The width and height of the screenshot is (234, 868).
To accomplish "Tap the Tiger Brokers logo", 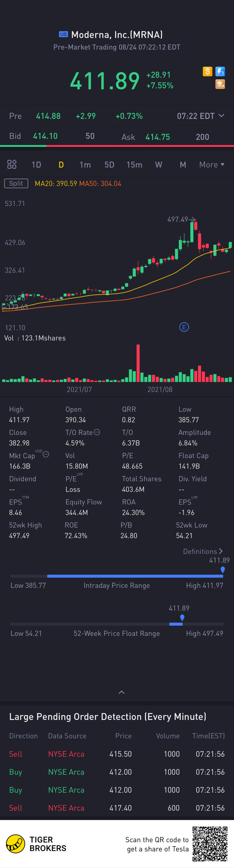I will 36,844.
